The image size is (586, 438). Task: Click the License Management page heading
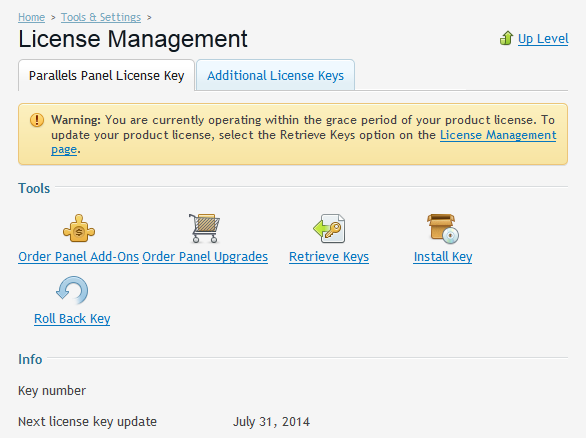[133, 39]
